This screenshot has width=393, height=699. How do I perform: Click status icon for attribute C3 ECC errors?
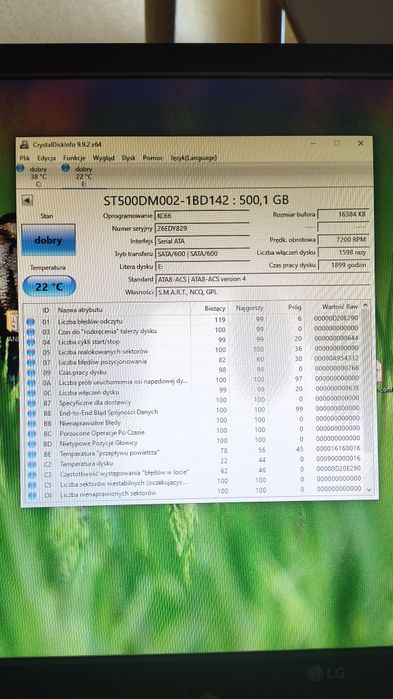[x=32, y=475]
